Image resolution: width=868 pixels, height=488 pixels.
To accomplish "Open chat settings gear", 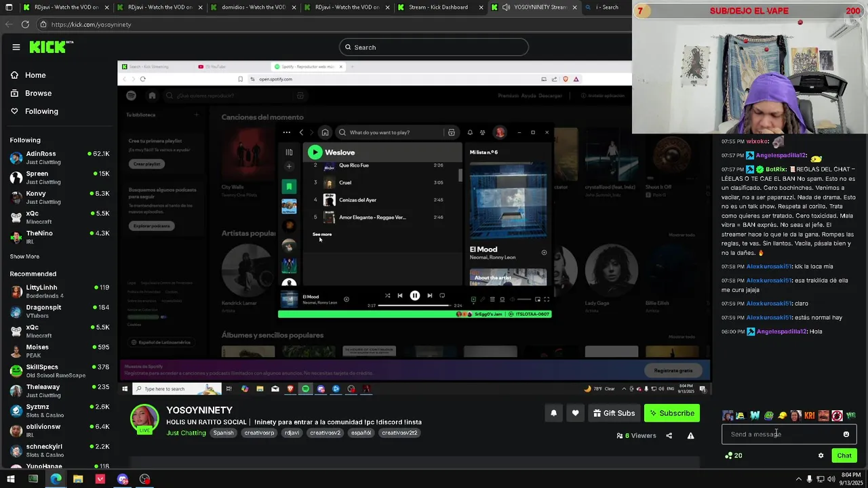I will point(821,455).
